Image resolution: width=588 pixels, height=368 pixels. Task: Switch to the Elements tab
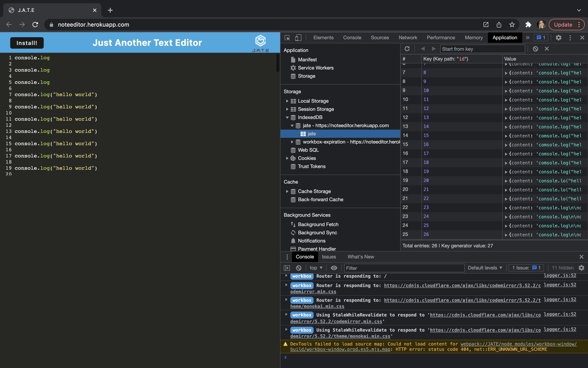point(323,38)
